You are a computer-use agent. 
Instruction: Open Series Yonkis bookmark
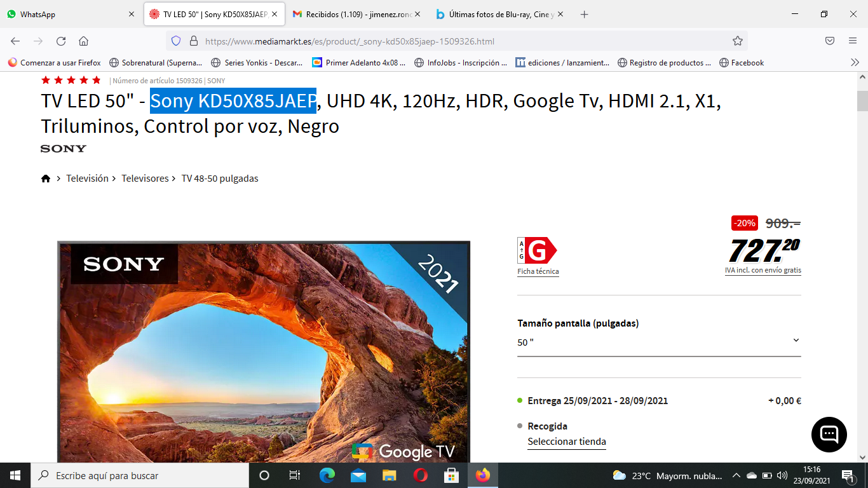click(x=257, y=62)
